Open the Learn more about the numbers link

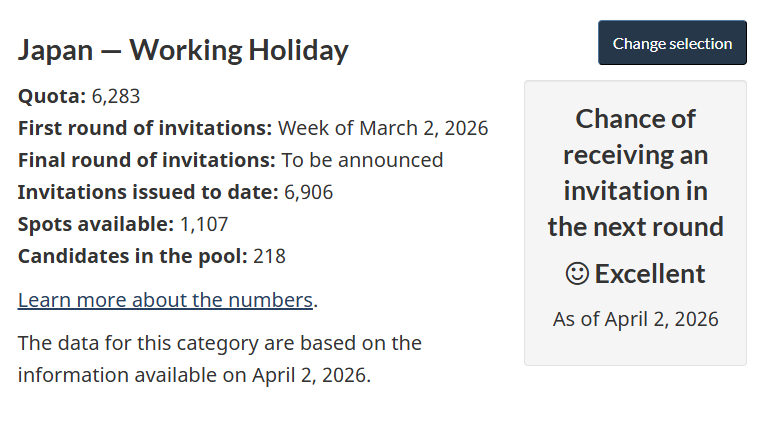[165, 300]
